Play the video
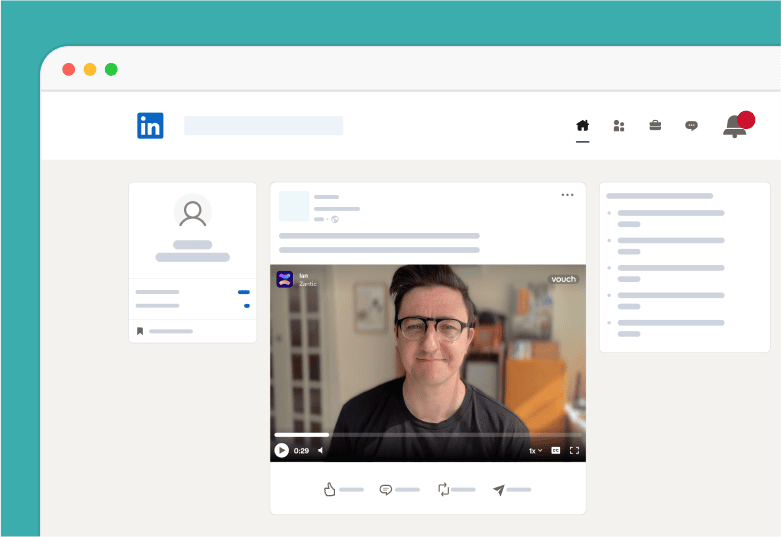 [281, 450]
